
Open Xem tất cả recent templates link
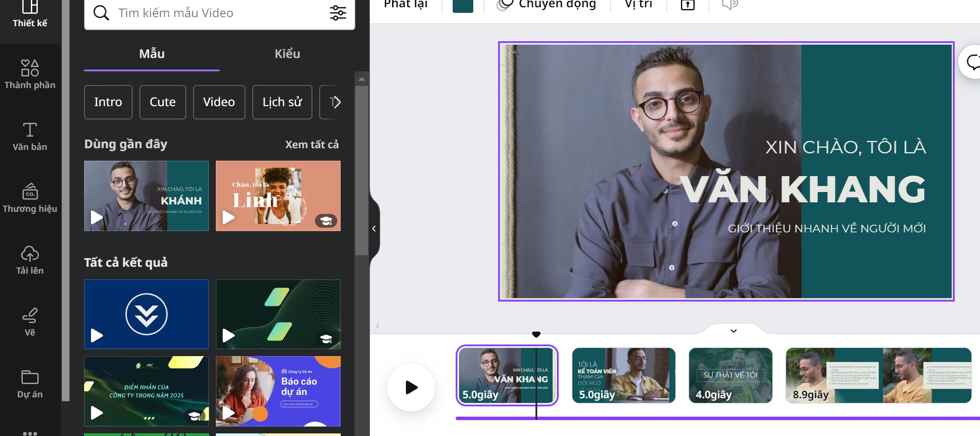312,145
